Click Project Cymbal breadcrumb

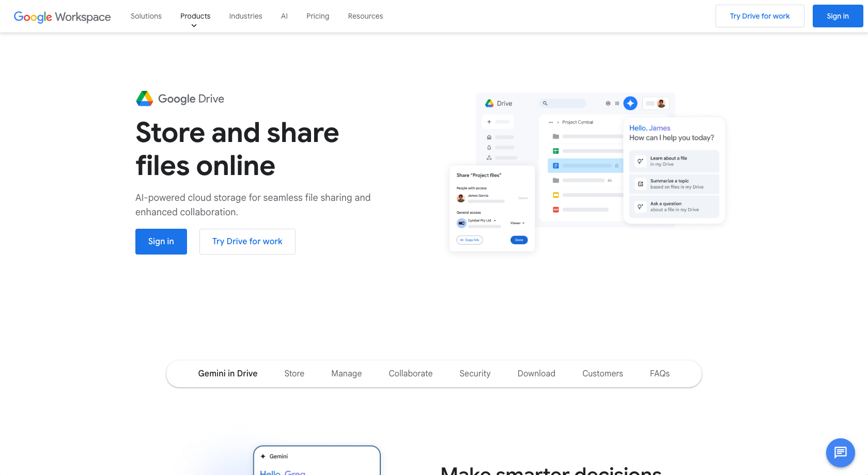click(x=578, y=122)
